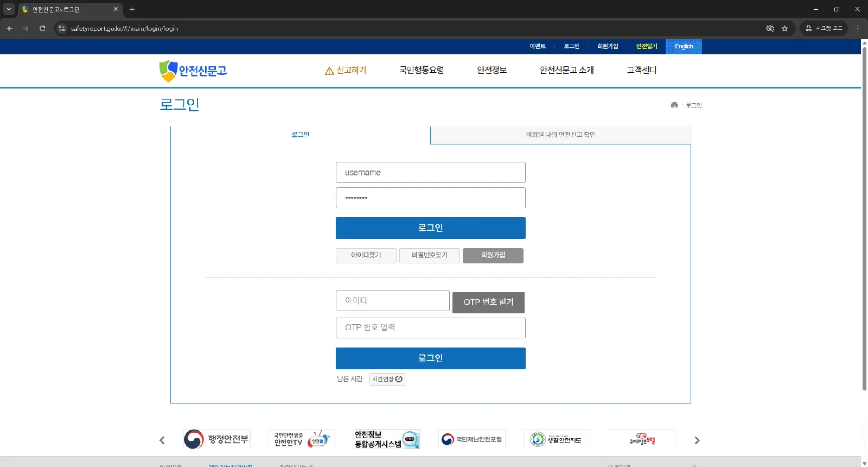Click the address bar URL
The image size is (868, 467).
[124, 28]
